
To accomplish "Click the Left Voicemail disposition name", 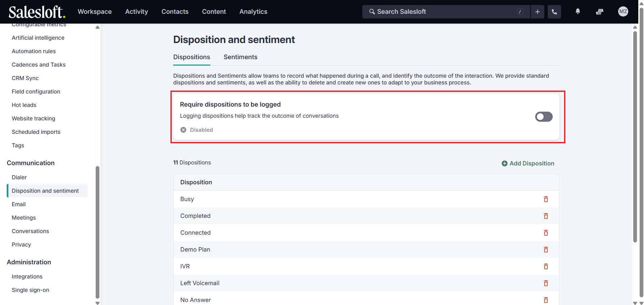I will tap(200, 283).
